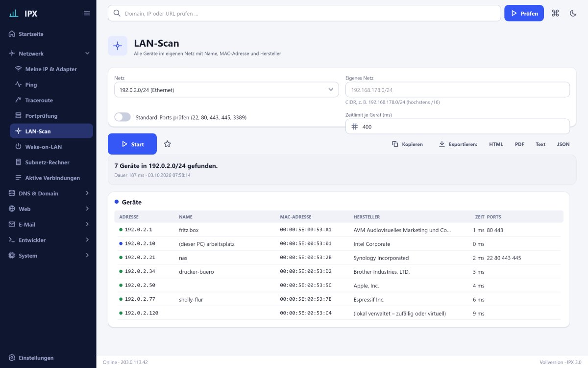
Task: Click the Wi-Fi icon for Meine IP & Adapter
Action: pos(18,69)
